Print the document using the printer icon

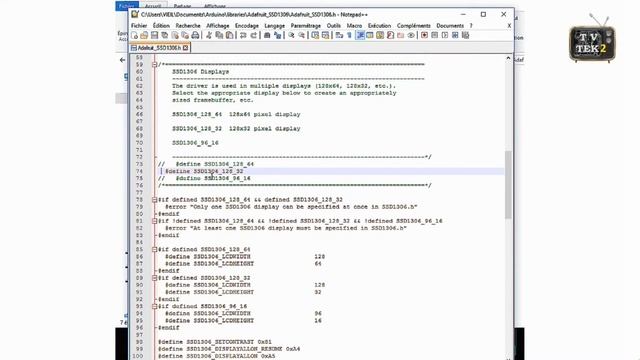pos(195,36)
